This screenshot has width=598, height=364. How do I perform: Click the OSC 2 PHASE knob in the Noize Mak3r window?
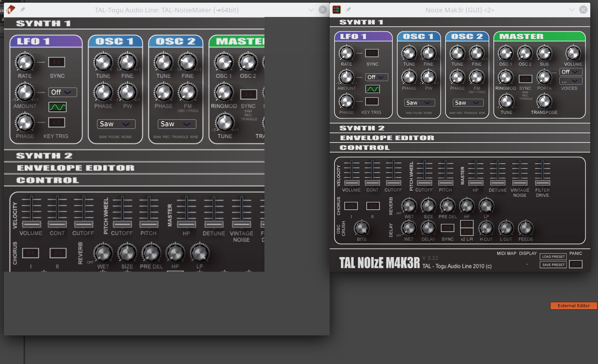[457, 77]
